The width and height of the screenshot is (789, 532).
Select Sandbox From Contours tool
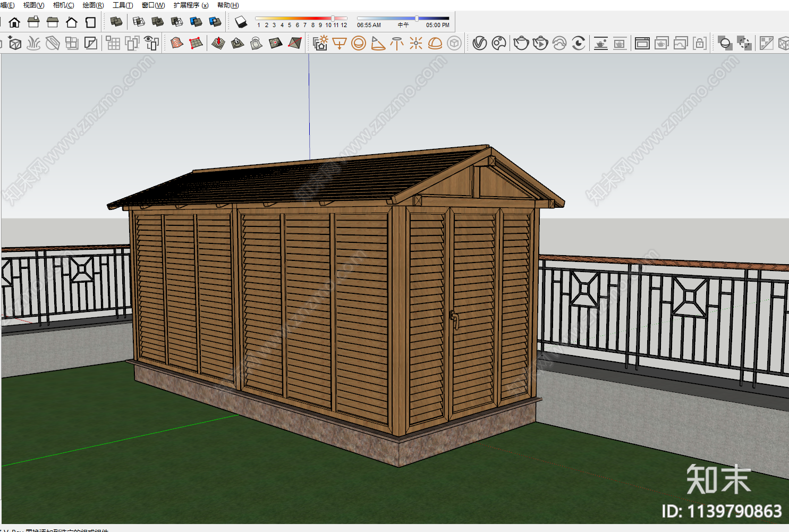click(x=177, y=43)
